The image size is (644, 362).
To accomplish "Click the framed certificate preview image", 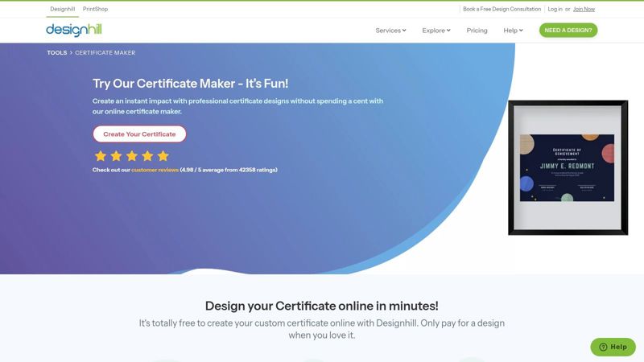I will coord(568,167).
